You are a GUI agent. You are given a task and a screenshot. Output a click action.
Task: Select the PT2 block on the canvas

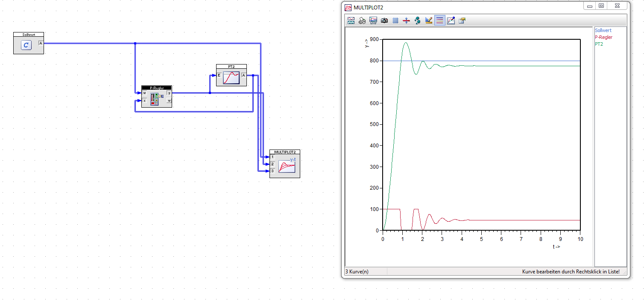click(231, 77)
